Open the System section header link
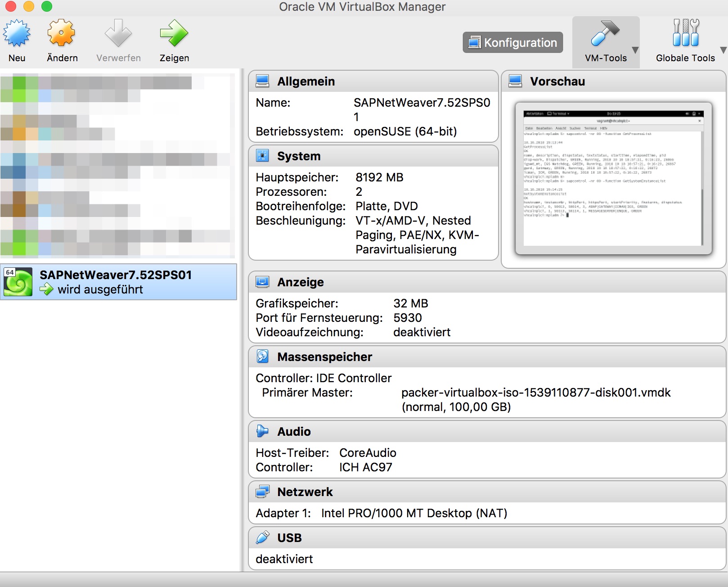728x587 pixels. pyautogui.click(x=299, y=156)
